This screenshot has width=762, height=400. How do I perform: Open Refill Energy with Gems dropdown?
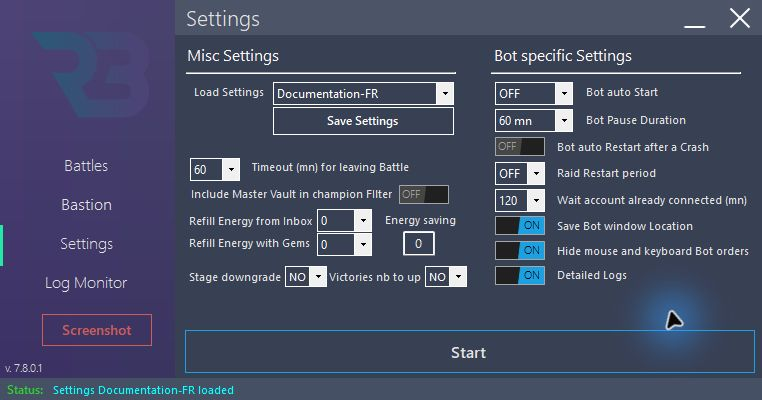(x=344, y=244)
